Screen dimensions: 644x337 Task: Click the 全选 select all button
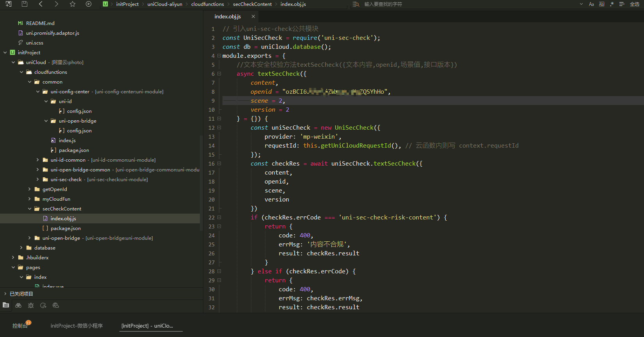click(635, 4)
